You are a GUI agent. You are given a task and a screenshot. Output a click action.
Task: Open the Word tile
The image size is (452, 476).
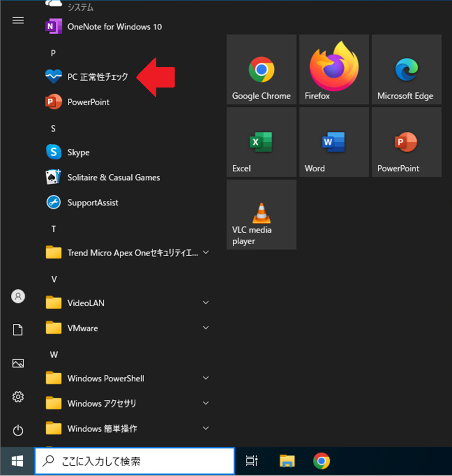coord(334,142)
